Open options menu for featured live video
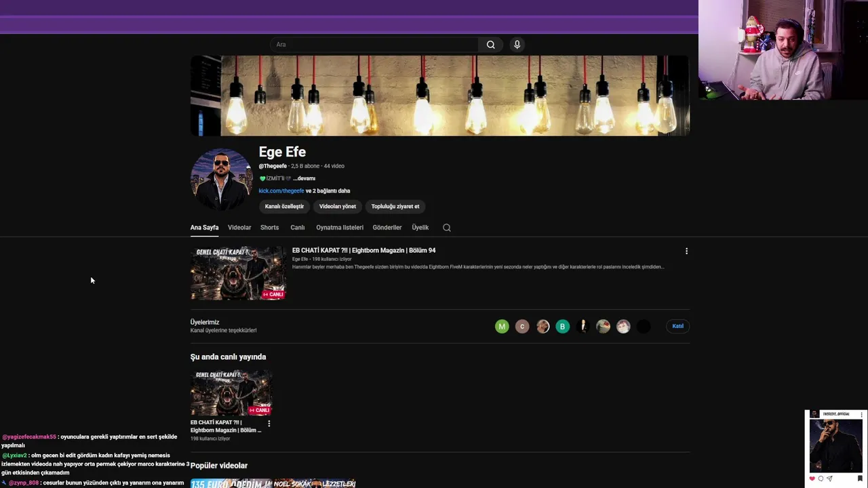Viewport: 868px width, 488px height. (x=686, y=251)
